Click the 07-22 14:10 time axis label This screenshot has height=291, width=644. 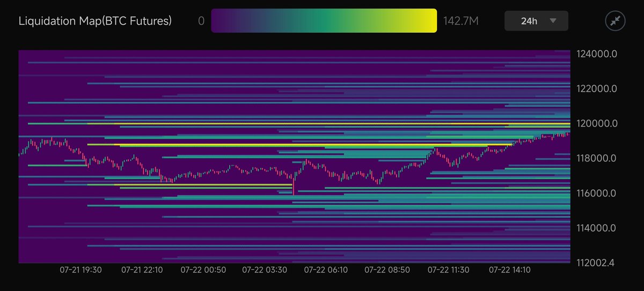[510, 270]
